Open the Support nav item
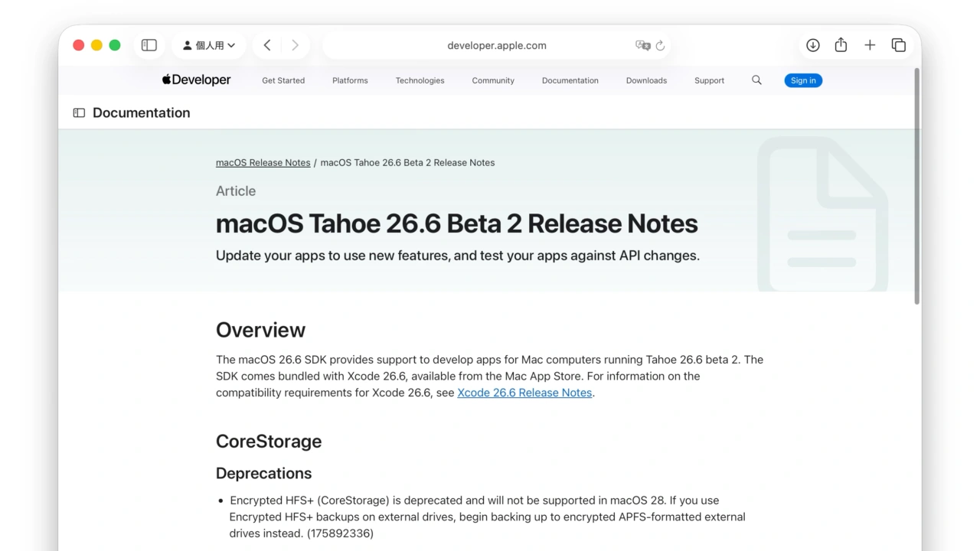 709,80
